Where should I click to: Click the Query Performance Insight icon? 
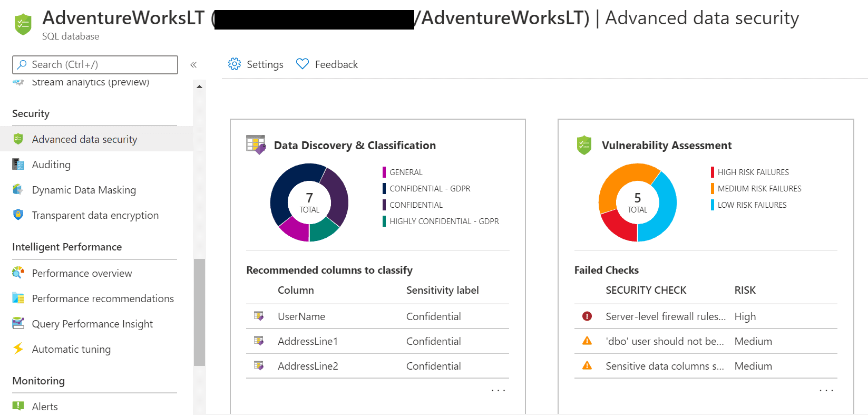pos(18,323)
